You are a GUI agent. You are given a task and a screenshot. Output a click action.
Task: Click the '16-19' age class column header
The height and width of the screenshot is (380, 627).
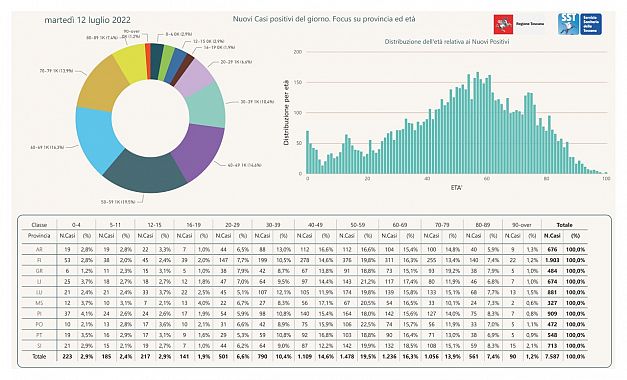coord(193,225)
